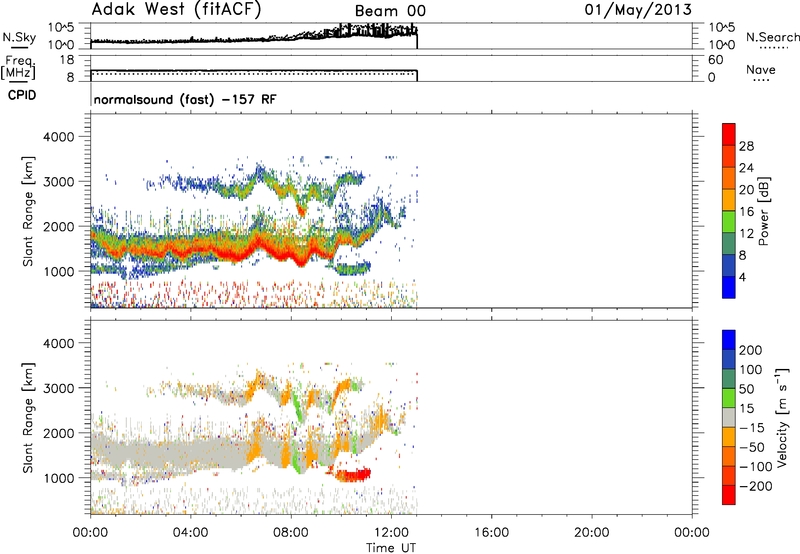The height and width of the screenshot is (554, 800).
Task: Click the 'N.Search' legend label
Action: tap(772, 37)
